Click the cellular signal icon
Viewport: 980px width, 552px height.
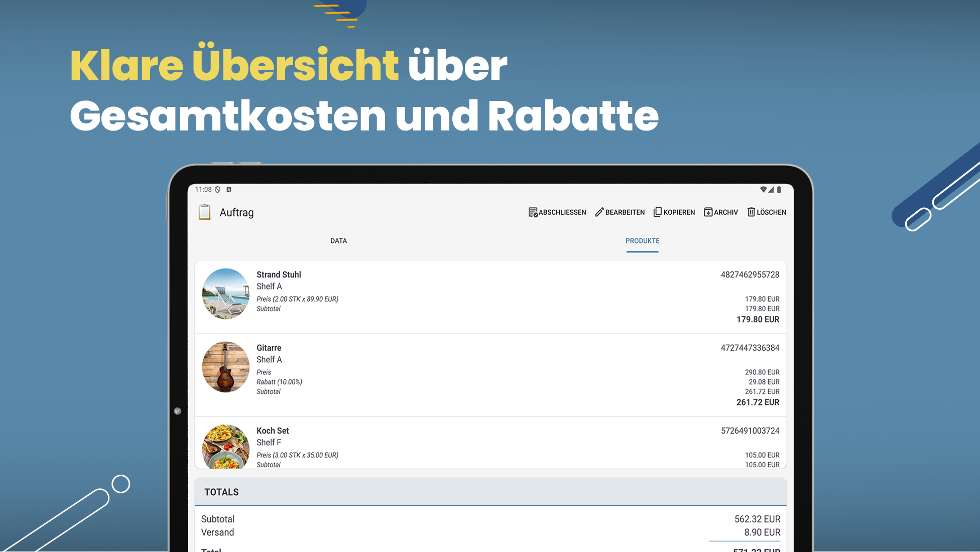point(771,190)
